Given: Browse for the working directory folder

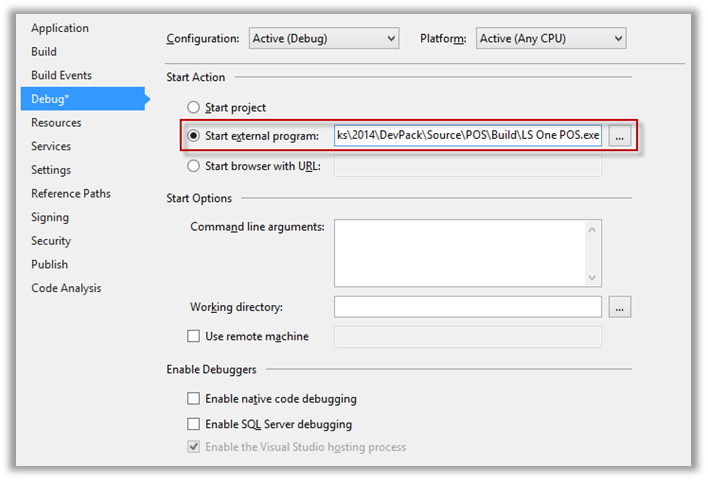Looking at the screenshot, I should [x=619, y=307].
